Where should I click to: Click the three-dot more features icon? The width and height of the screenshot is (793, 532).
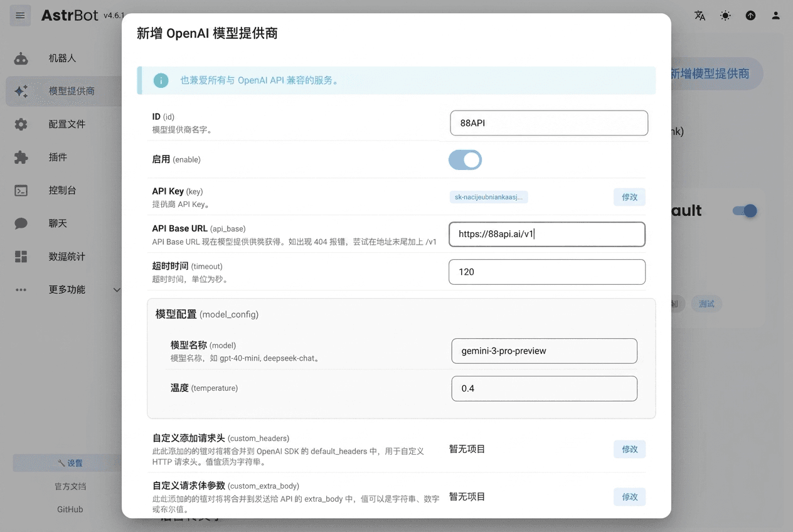tap(21, 290)
